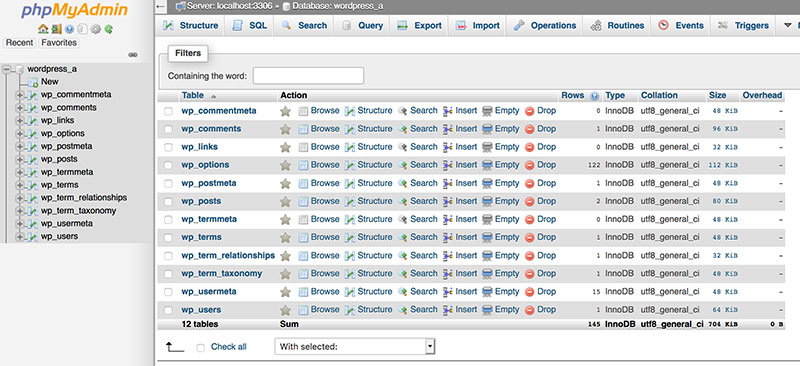Tick the checkbox for wp_commentmeta row
This screenshot has height=366, width=800.
coord(168,111)
